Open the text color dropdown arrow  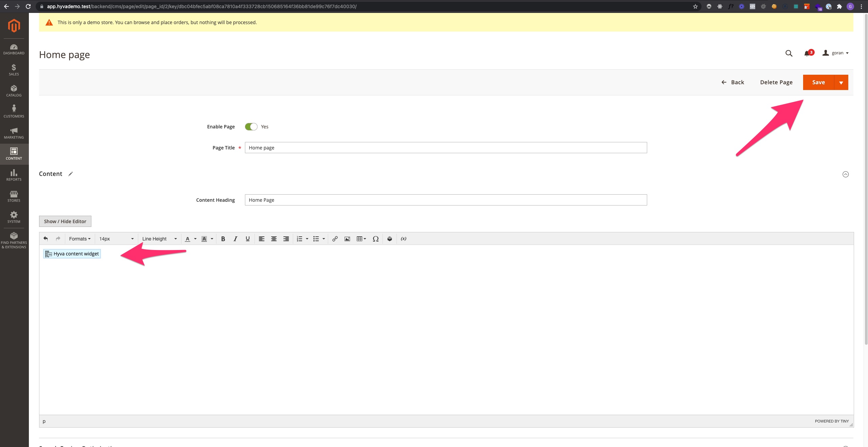tap(195, 239)
